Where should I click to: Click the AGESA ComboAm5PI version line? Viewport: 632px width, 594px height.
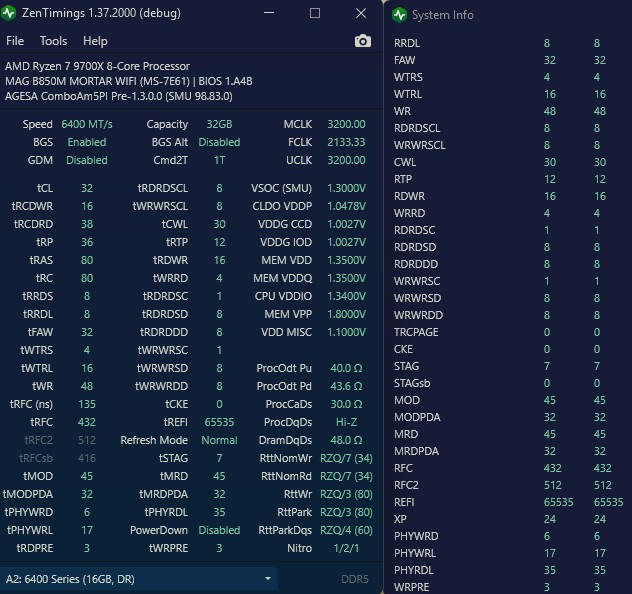[118, 96]
